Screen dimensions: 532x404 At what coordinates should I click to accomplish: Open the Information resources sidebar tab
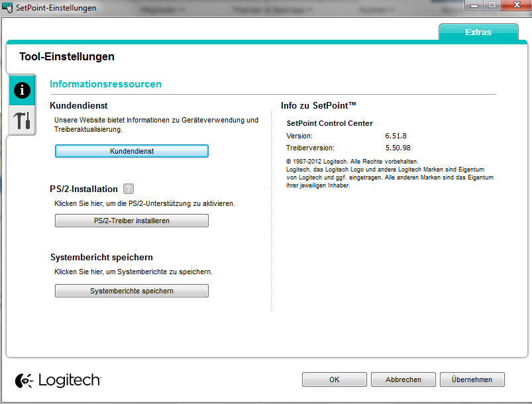(22, 91)
